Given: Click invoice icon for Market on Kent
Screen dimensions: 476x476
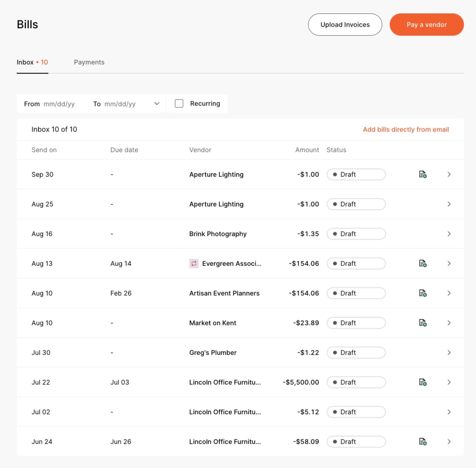Looking at the screenshot, I should (x=423, y=323).
